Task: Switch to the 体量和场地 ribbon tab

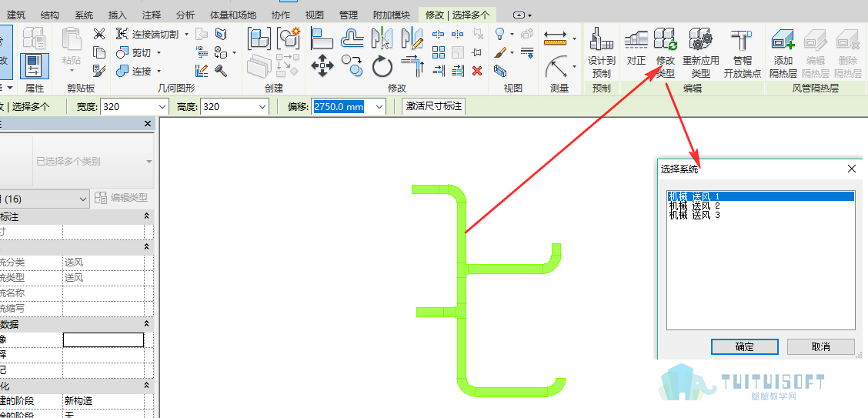Action: click(233, 15)
